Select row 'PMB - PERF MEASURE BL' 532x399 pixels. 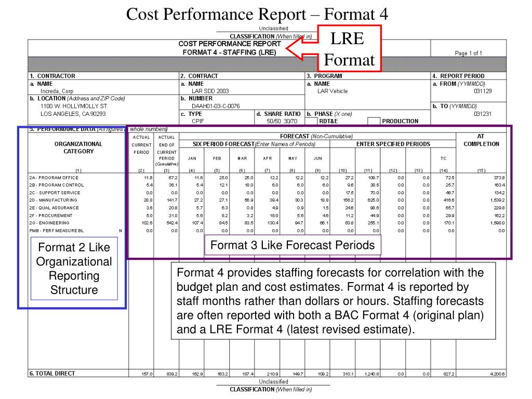click(x=267, y=231)
